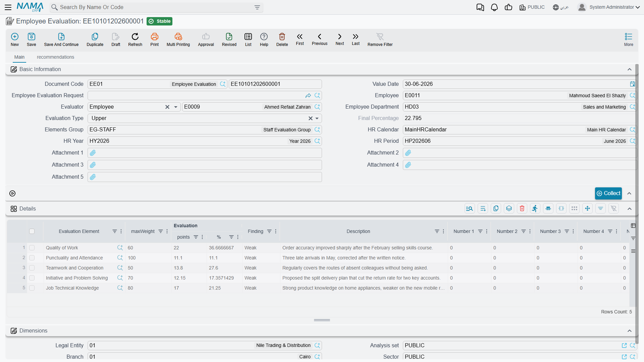644x362 pixels.
Task: Click Remove Filter button
Action: (380, 39)
